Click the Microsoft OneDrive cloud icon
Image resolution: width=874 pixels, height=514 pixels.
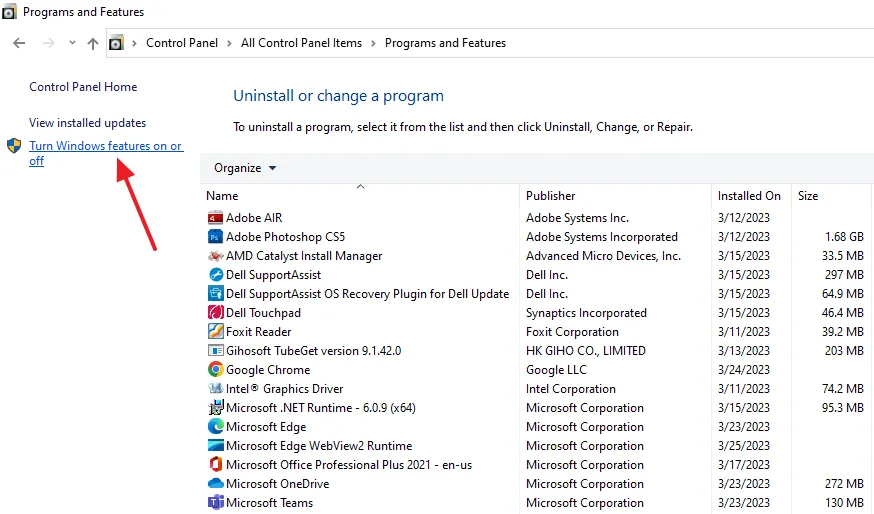pos(215,484)
